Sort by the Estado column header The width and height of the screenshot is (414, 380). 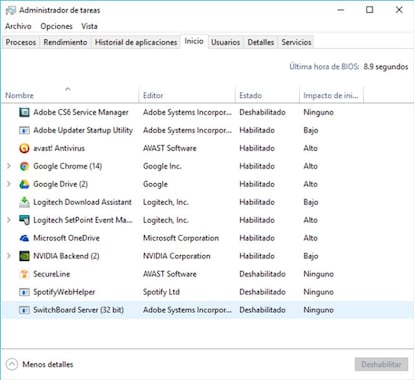click(267, 95)
